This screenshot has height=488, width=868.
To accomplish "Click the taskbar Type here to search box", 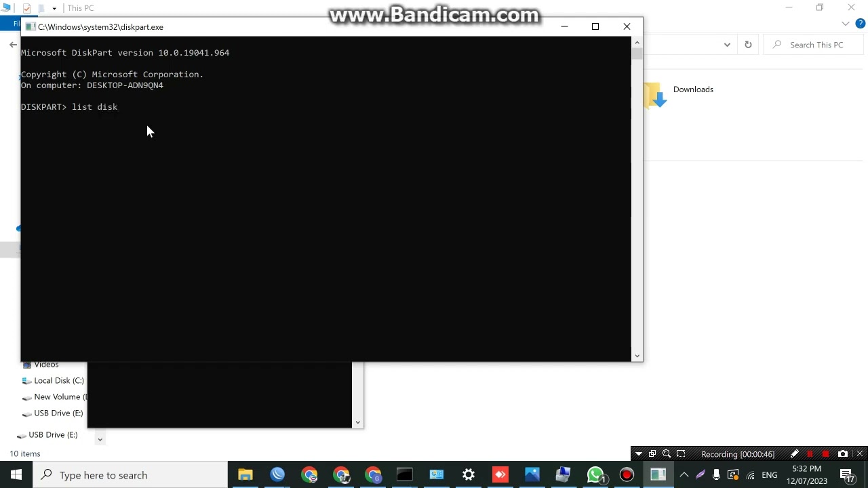I will click(x=132, y=475).
